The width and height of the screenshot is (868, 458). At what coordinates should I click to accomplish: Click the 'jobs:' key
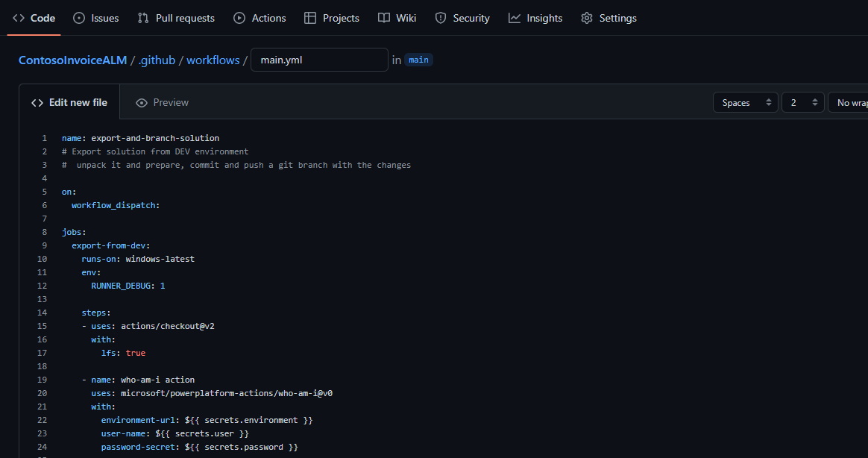coord(74,232)
